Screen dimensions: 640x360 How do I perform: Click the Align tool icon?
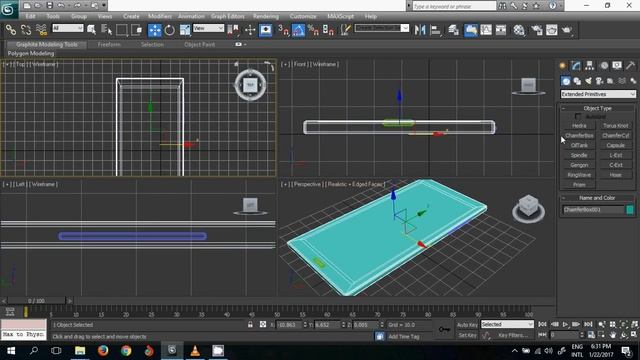pyautogui.click(x=436, y=30)
